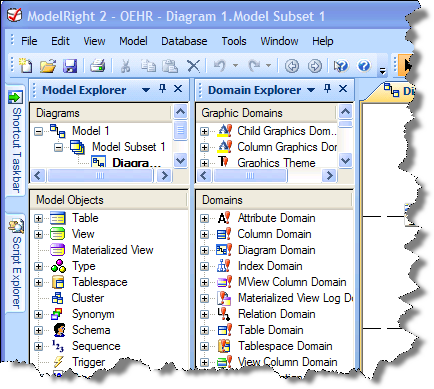Pin the Domain Explorer panel
The width and height of the screenshot is (434, 389).
pos(328,89)
